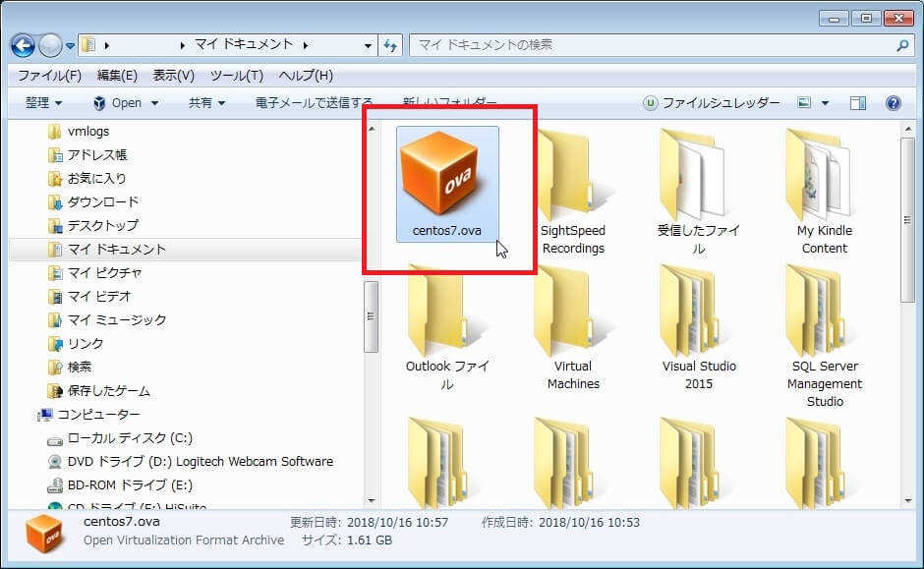
Task: Select ダウンロード in the navigation tree
Action: click(102, 201)
